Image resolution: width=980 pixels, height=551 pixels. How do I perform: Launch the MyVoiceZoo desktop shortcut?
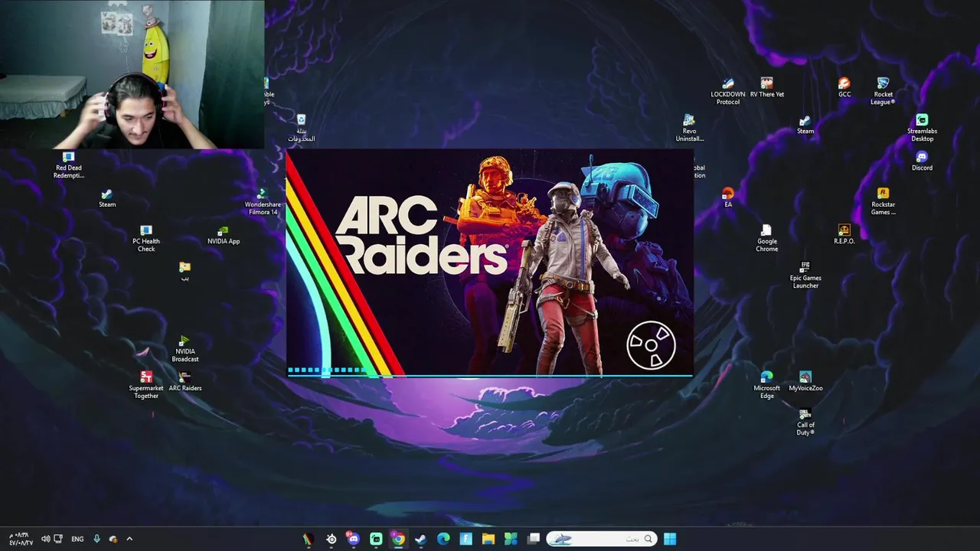(x=805, y=382)
